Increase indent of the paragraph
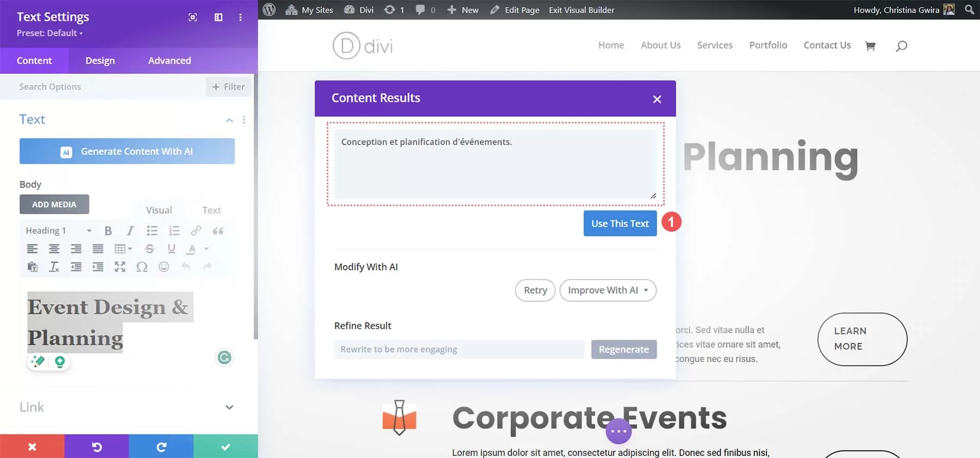Image resolution: width=980 pixels, height=458 pixels. tap(98, 267)
